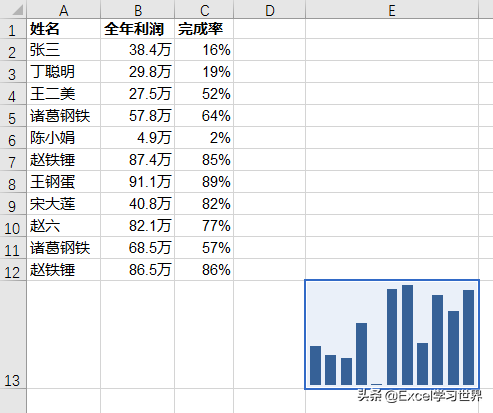This screenshot has height=413, width=493.
Task: Click the 姓名 header cell
Action: [64, 29]
